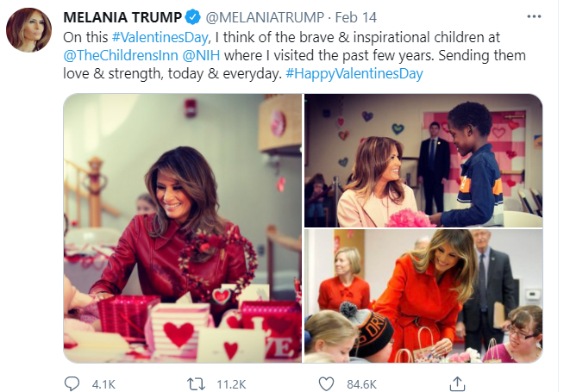
Task: Click the @NIH mention link
Action: point(197,54)
